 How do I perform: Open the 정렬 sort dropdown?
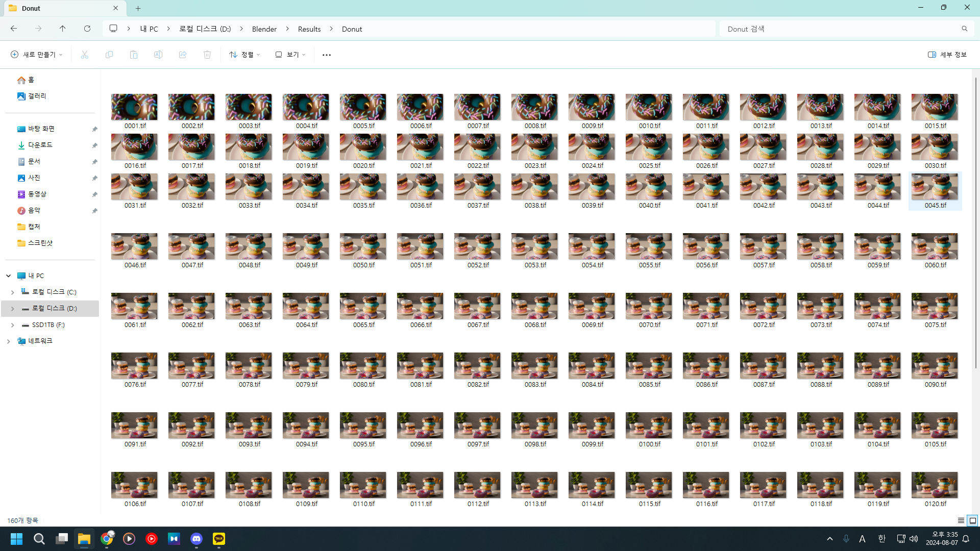(x=245, y=55)
